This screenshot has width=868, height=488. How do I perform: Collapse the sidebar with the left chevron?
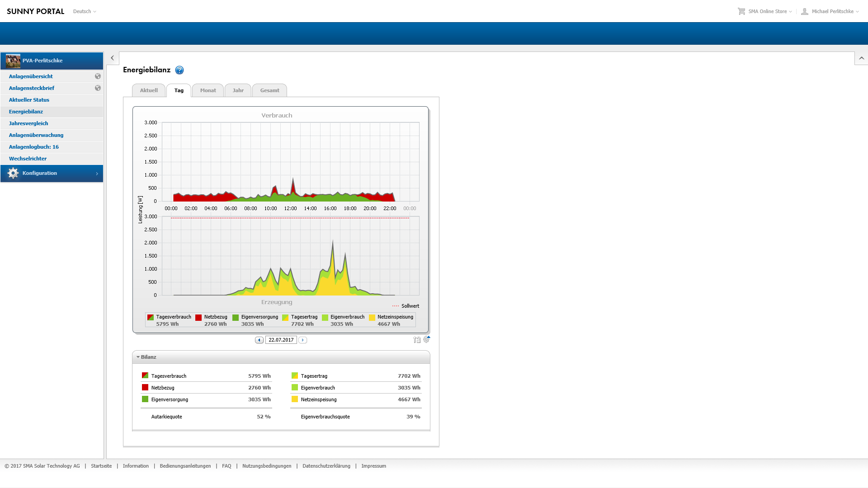[112, 58]
